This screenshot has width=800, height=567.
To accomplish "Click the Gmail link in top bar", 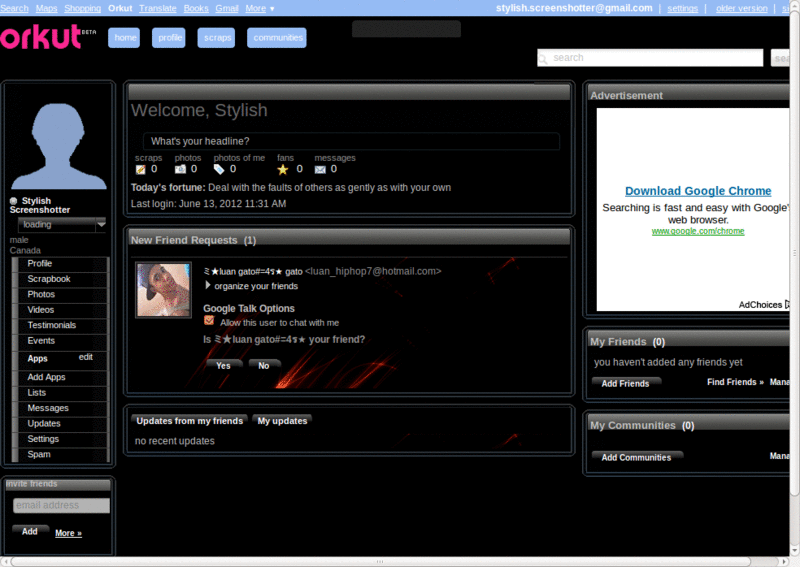I will (227, 8).
